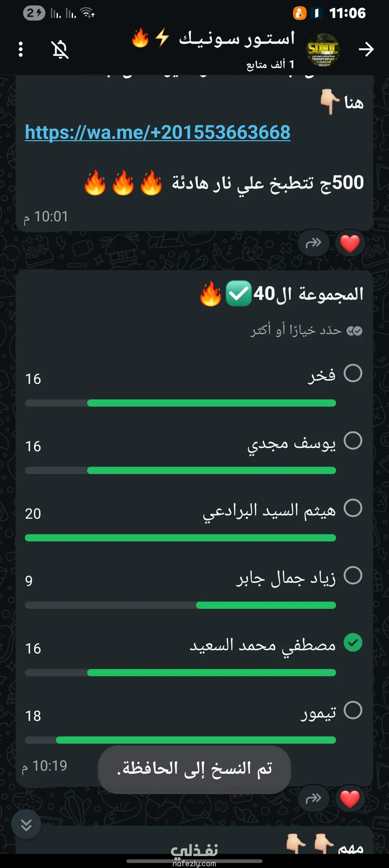Open the three-dot more options menu
The width and height of the screenshot is (389, 868).
[21, 49]
